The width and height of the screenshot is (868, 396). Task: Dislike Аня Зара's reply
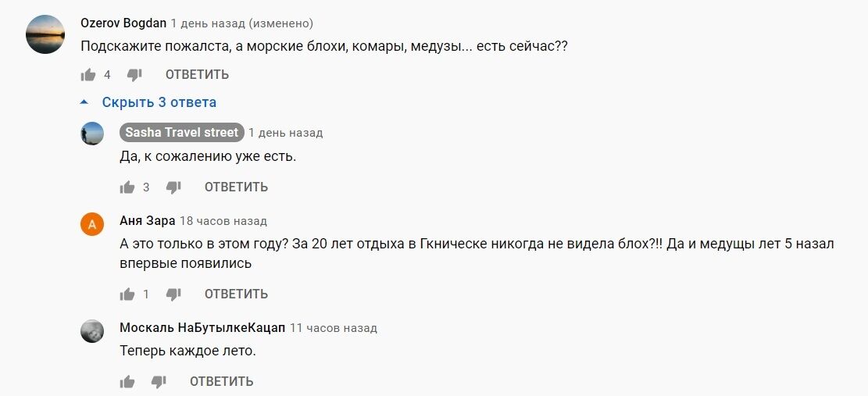click(x=173, y=294)
